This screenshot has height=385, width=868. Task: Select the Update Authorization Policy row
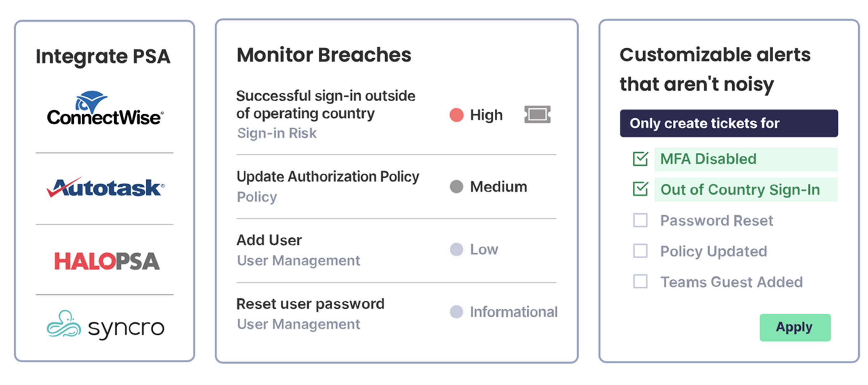pyautogui.click(x=328, y=177)
